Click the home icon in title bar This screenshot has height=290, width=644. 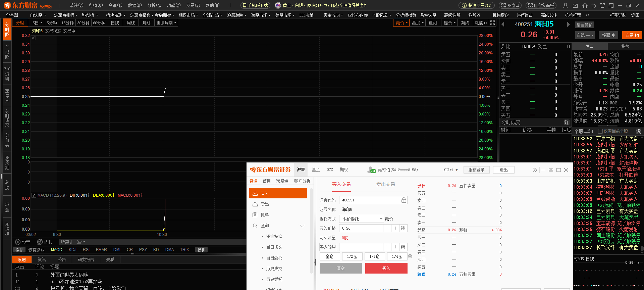click(585, 5)
